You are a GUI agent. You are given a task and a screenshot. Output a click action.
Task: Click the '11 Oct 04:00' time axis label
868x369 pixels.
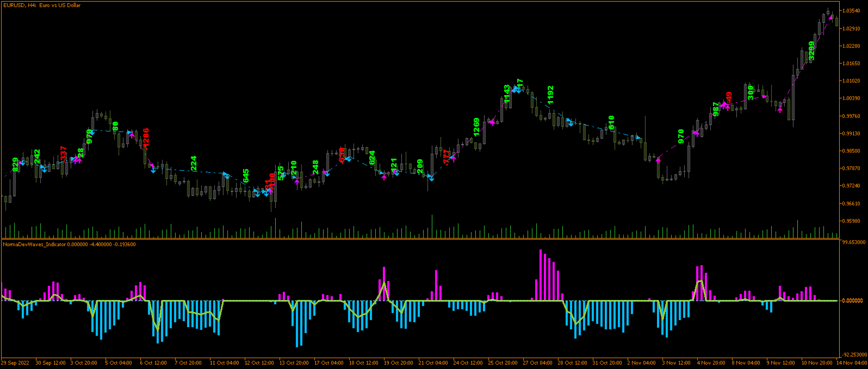click(225, 362)
